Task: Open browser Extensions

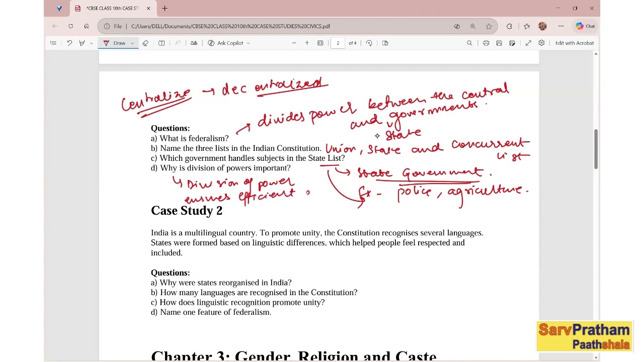Action: (x=509, y=26)
